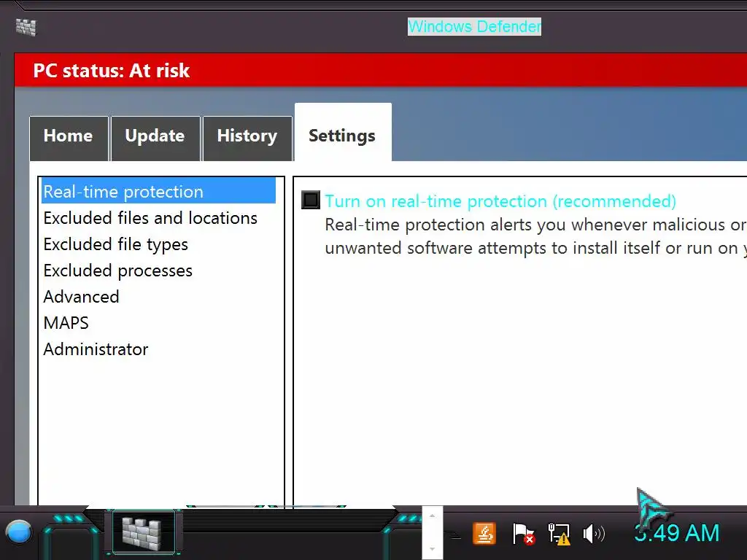Click the 'Windows Defender' window title text
This screenshot has height=560, width=747.
coord(474,27)
